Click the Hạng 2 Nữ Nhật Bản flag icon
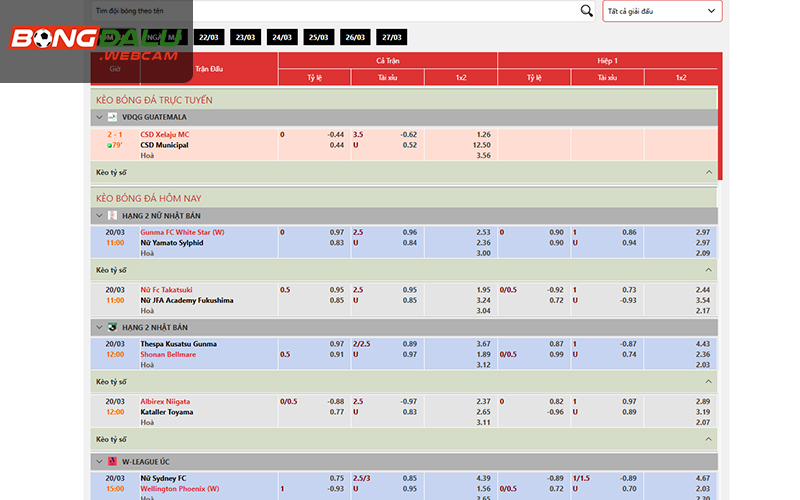This screenshot has height=500, width=800. coord(112,215)
